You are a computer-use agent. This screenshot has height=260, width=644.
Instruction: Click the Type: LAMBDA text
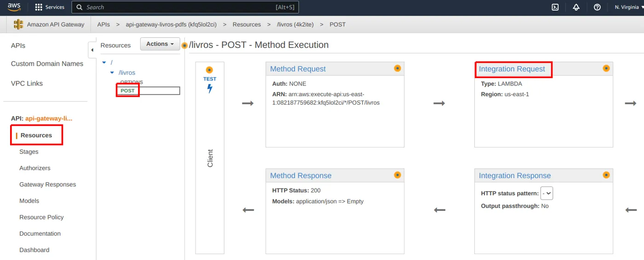coord(501,84)
